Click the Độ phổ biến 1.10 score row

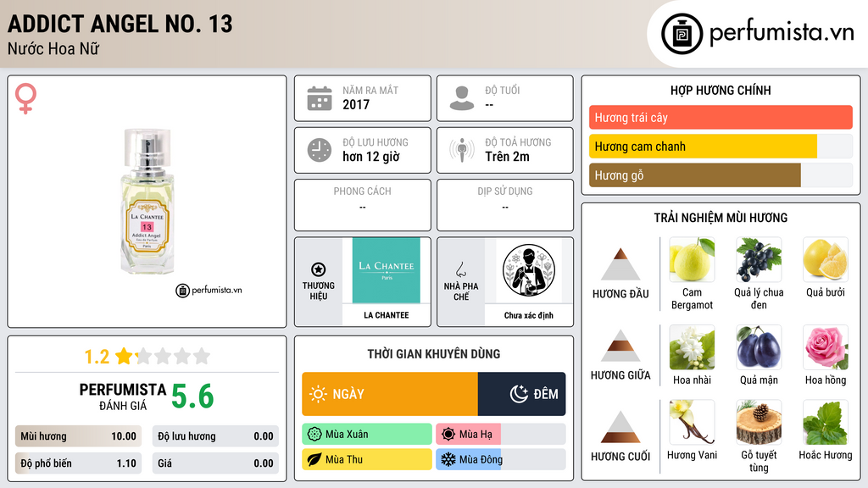coord(78,463)
